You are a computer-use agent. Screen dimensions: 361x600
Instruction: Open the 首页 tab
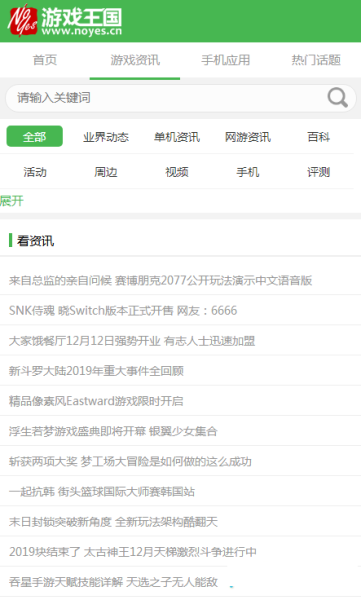tap(45, 60)
